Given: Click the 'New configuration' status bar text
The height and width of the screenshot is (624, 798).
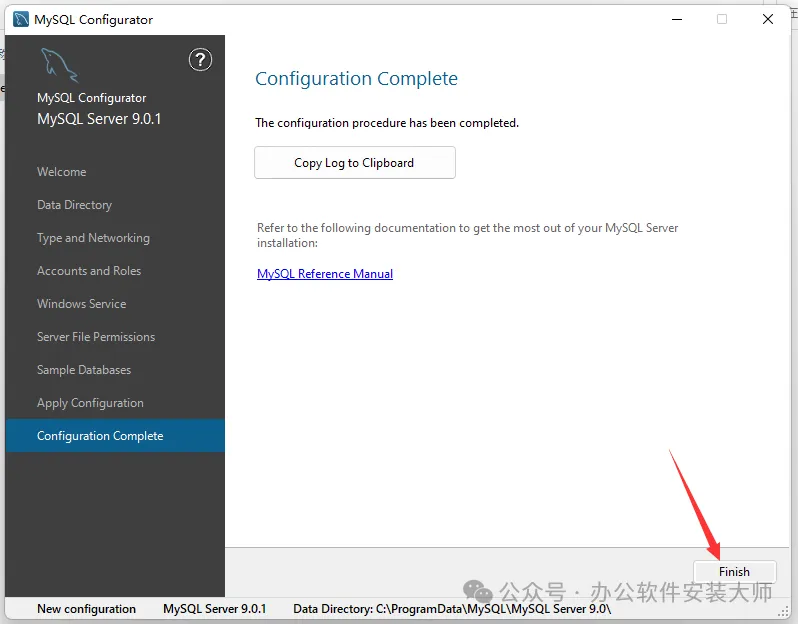Looking at the screenshot, I should [x=87, y=609].
